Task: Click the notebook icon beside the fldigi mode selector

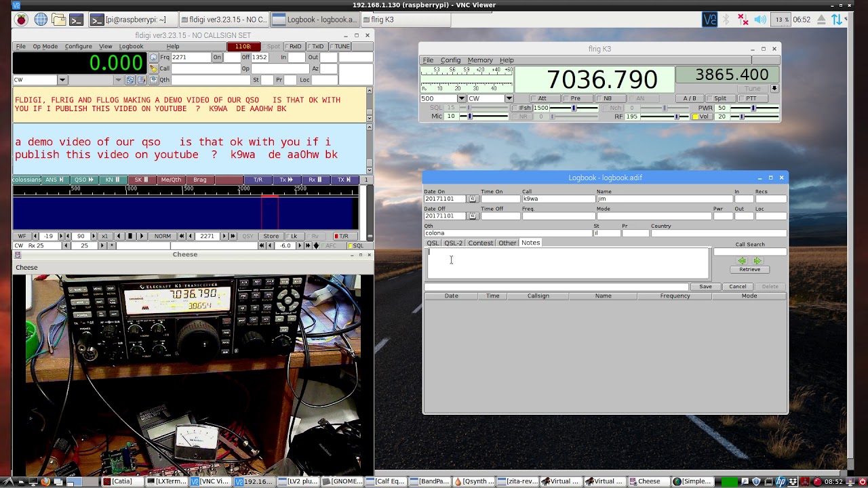Action: click(x=141, y=79)
